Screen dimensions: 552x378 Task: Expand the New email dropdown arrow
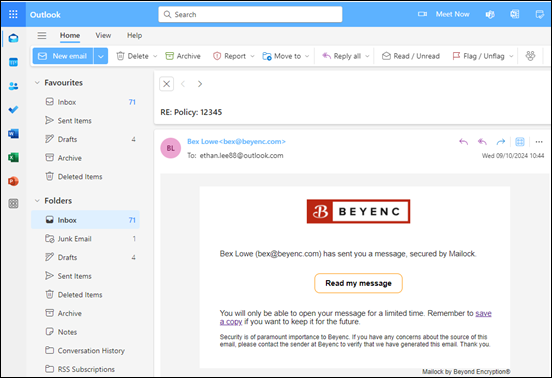[x=101, y=56]
